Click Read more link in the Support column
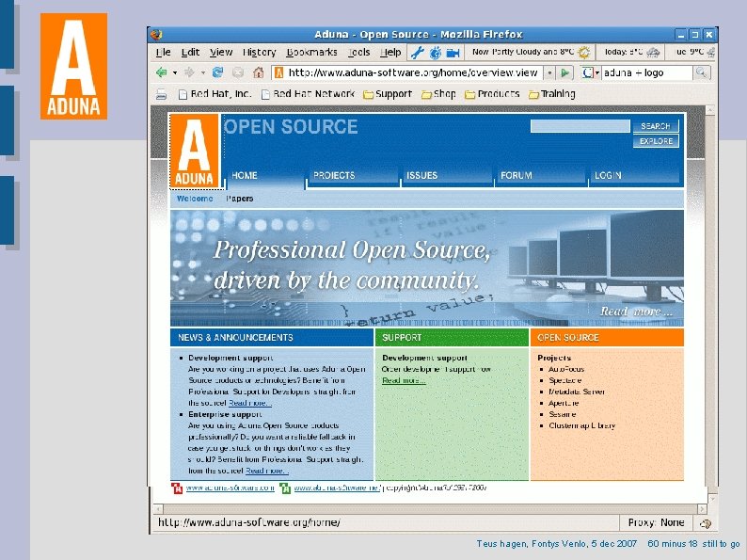Screen dimensions: 747x560 tap(404, 380)
